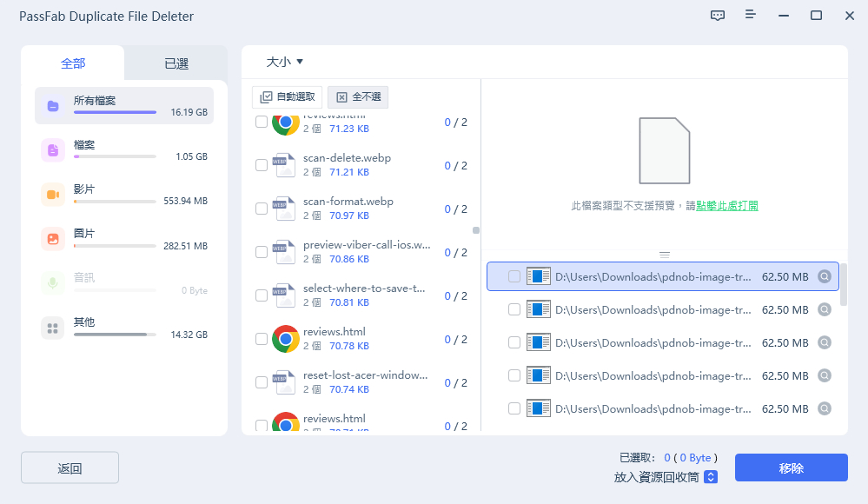
Task: Open the 大小 sort dropdown
Action: (x=284, y=62)
